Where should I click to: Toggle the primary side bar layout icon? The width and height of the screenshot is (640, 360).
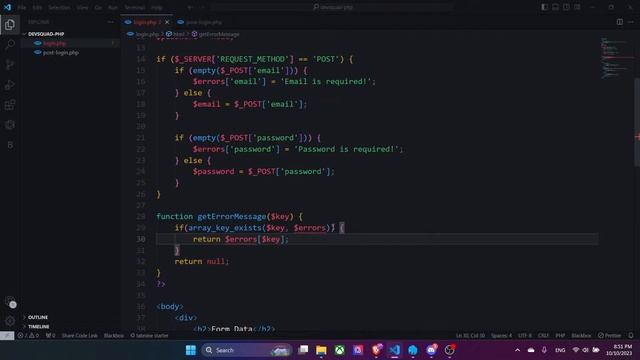click(544, 7)
